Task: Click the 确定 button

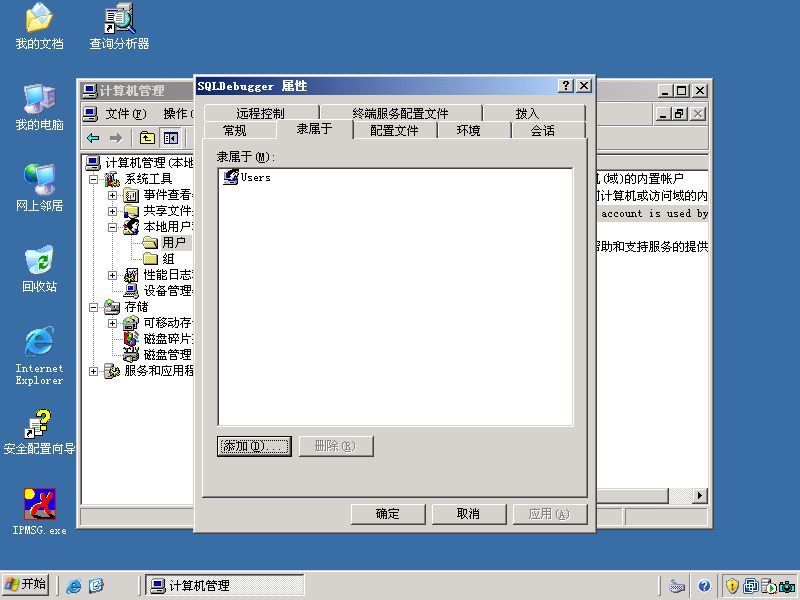Action: point(388,514)
